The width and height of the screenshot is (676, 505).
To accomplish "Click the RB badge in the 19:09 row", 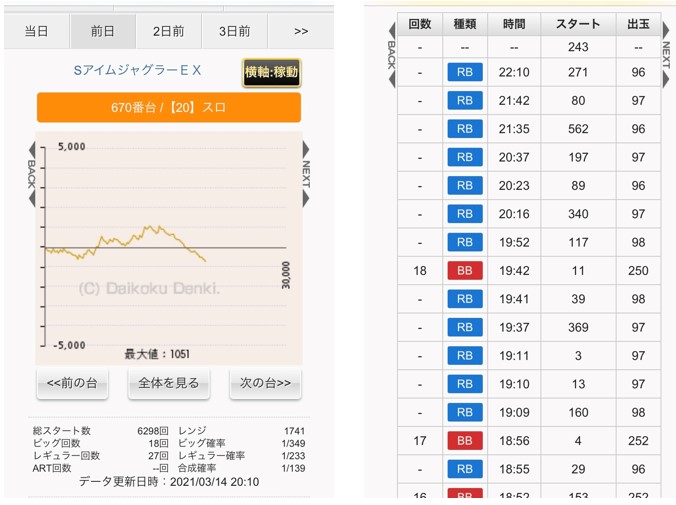I will click(465, 412).
